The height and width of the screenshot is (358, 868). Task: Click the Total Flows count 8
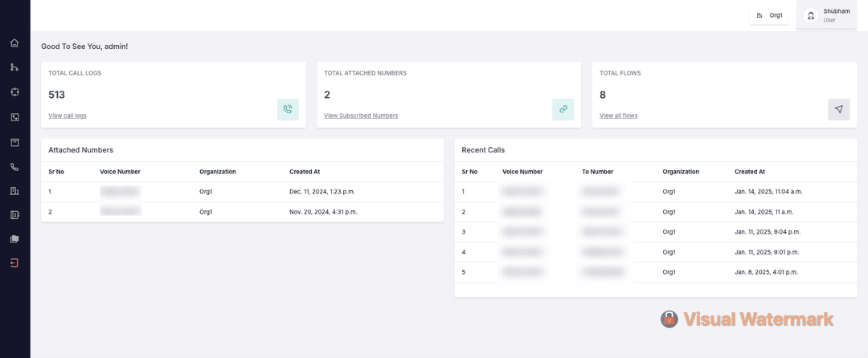(x=603, y=95)
